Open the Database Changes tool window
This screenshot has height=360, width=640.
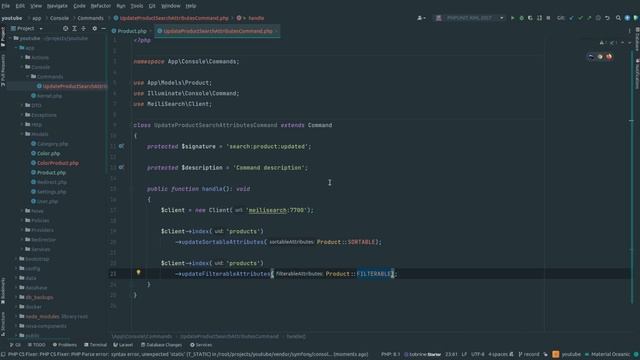click(162, 345)
